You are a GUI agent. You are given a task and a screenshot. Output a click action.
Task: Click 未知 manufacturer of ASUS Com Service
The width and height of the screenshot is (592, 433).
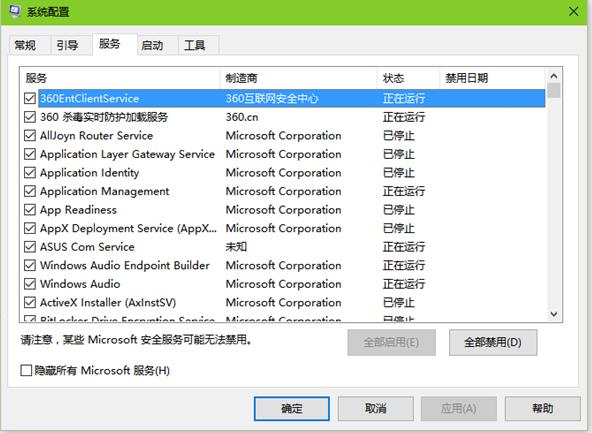(x=236, y=247)
